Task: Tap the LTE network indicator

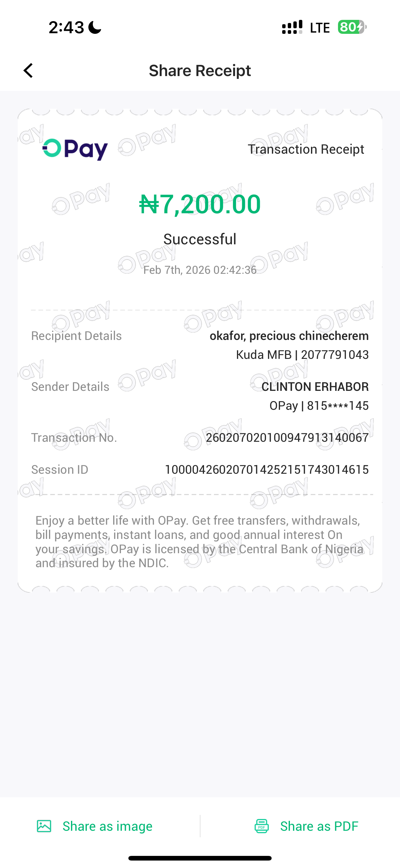Action: pos(319,28)
